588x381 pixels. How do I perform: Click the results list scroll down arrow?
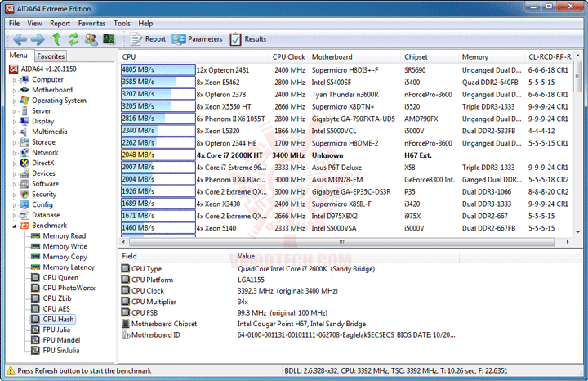578,232
